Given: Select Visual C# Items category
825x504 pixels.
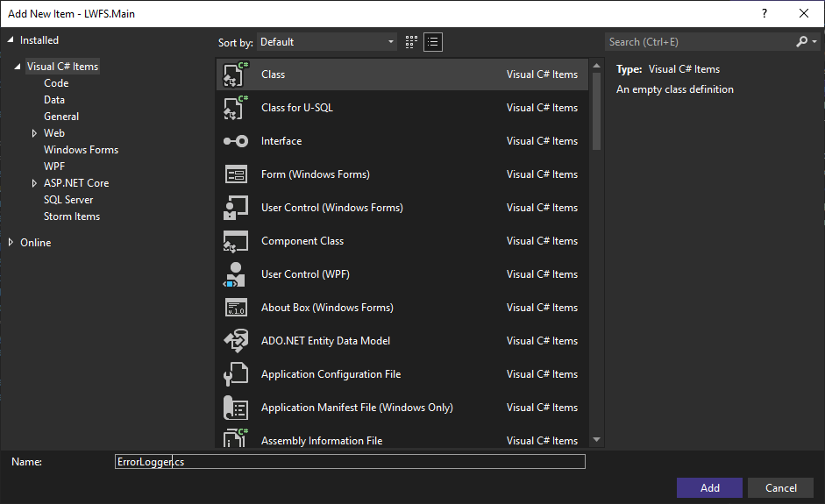Looking at the screenshot, I should 62,67.
